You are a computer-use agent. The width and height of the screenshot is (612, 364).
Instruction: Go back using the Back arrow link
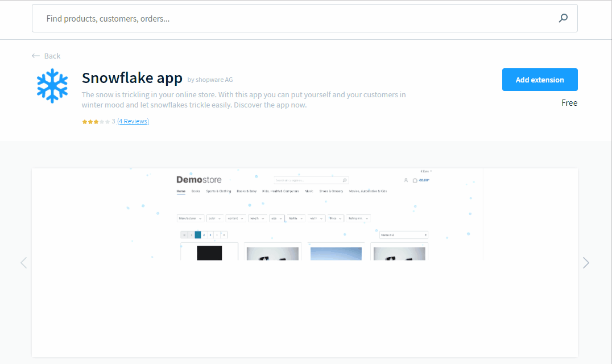point(46,56)
